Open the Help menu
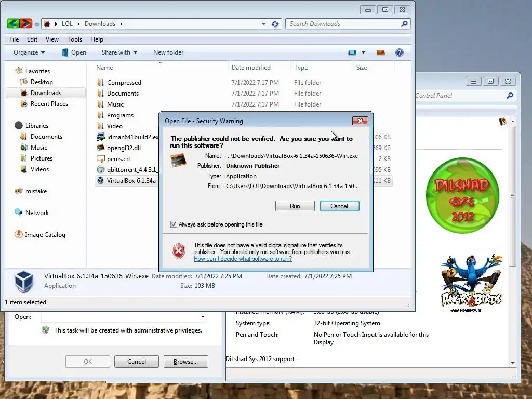532x399 pixels. point(97,39)
